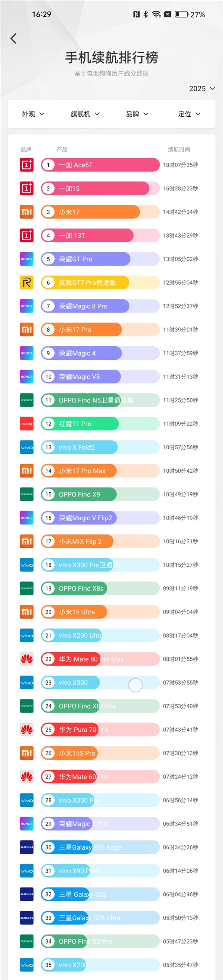Select the 一加15 ranking bar
Viewport: 223px width, 980px height.
(x=100, y=188)
